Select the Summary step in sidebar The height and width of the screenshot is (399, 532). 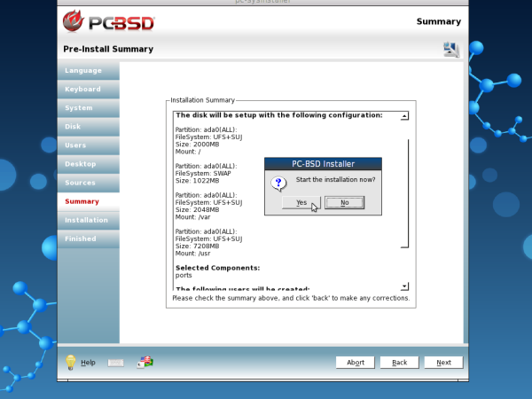pos(89,201)
